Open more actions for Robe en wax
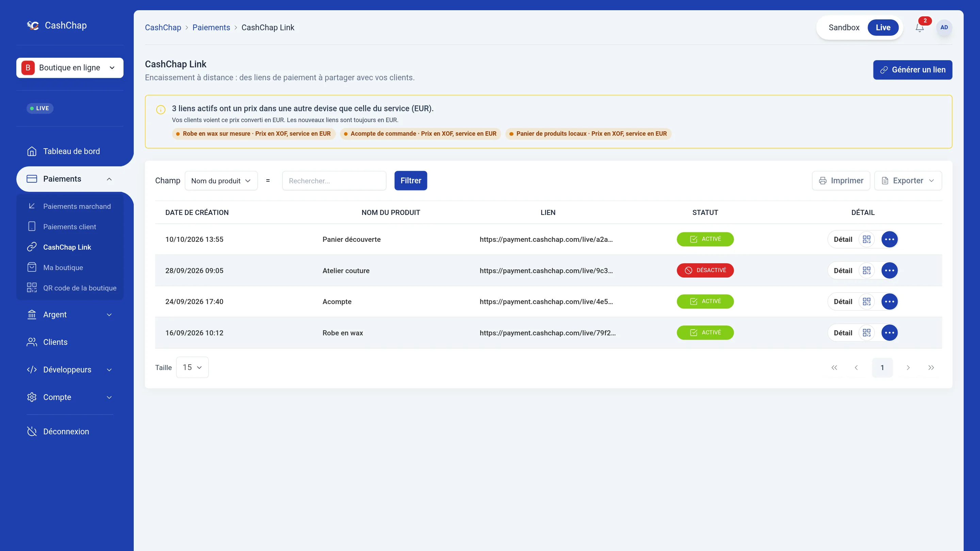The height and width of the screenshot is (551, 980). click(889, 333)
